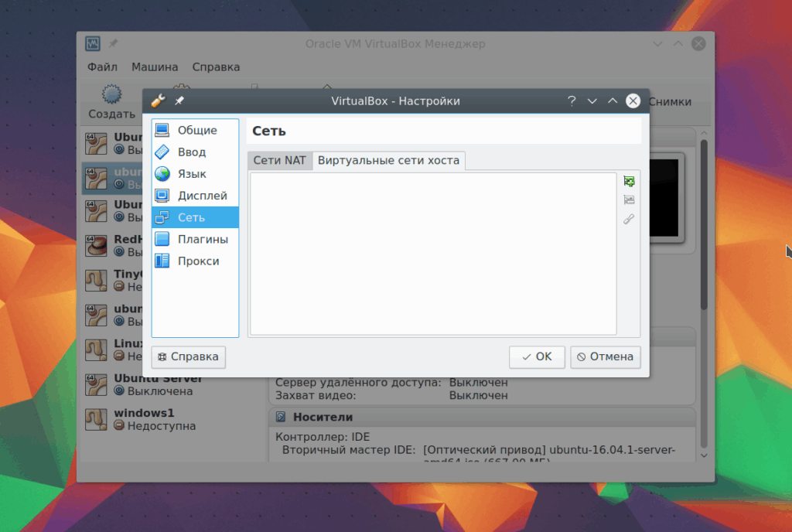Click the question mark help icon in title bar
The image size is (792, 532).
(572, 101)
